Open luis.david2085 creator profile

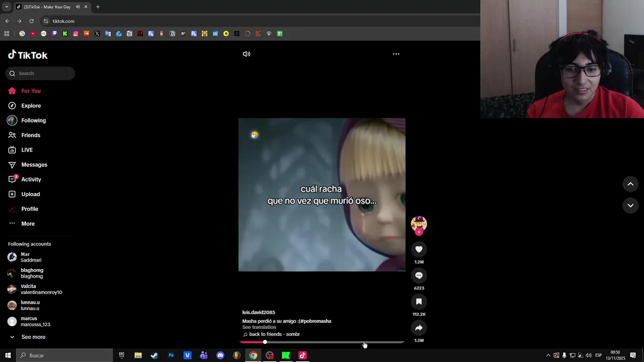(259, 312)
